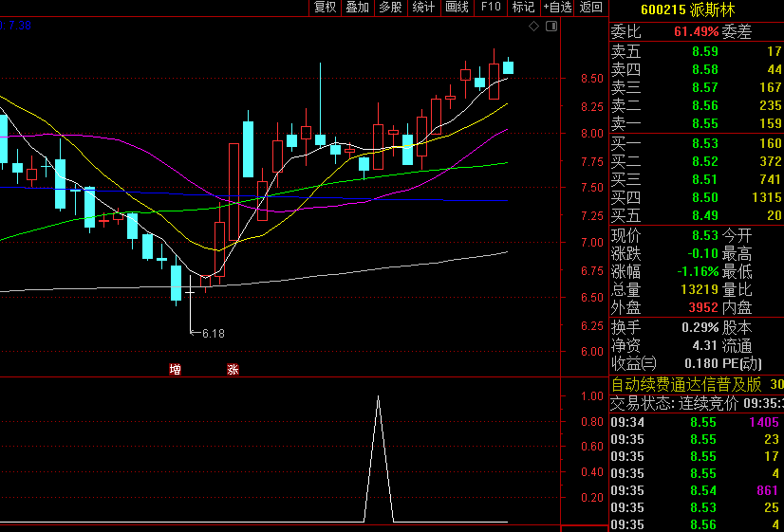Select 09:35 trade at 8.53
The height and width of the screenshot is (532, 784).
697,507
